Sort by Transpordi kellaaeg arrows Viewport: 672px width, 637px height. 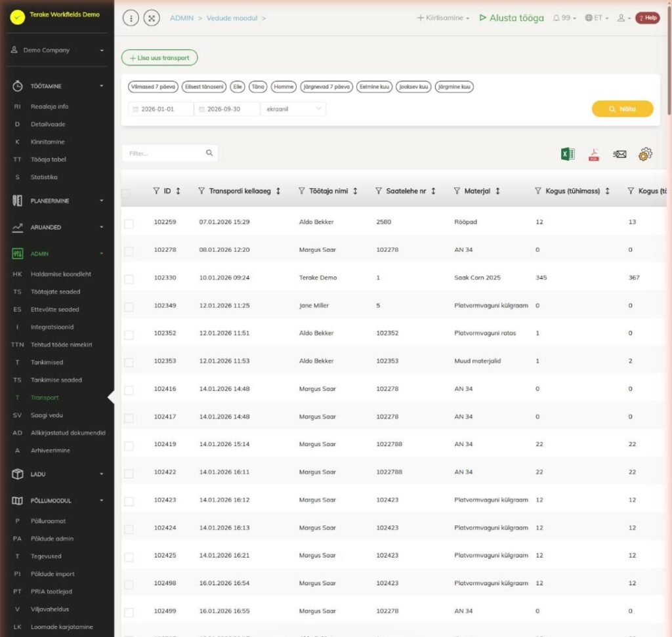(278, 191)
